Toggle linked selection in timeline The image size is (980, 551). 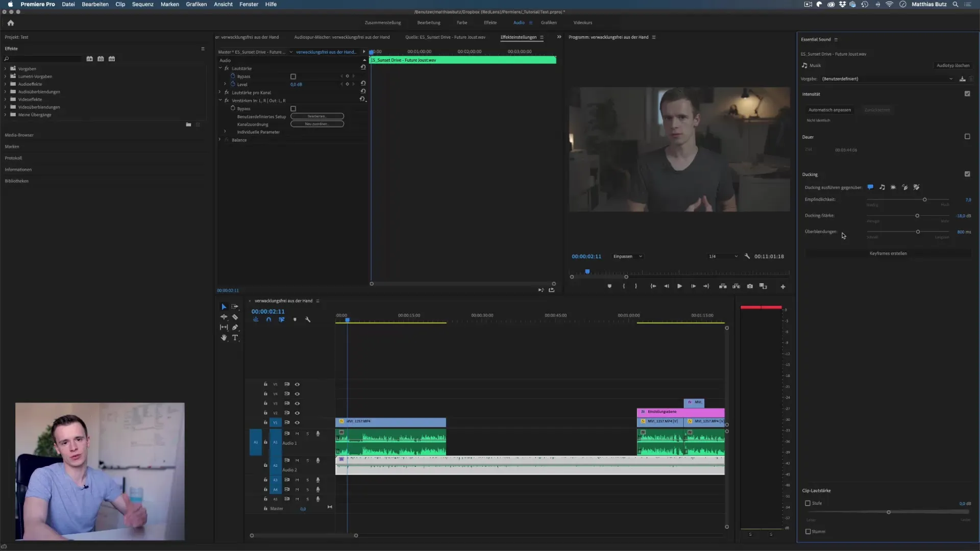pyautogui.click(x=281, y=319)
